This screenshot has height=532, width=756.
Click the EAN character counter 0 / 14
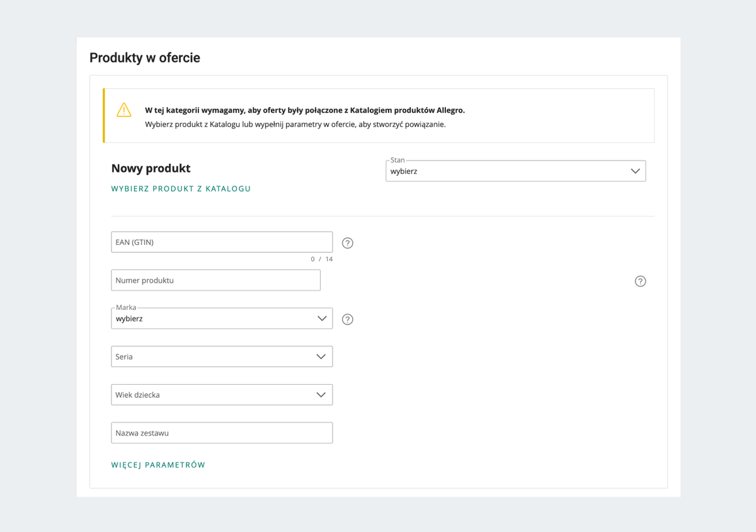(321, 259)
